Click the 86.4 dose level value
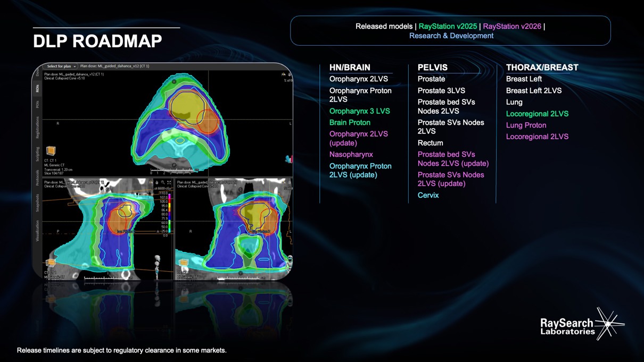This screenshot has width=644, height=362. click(164, 210)
